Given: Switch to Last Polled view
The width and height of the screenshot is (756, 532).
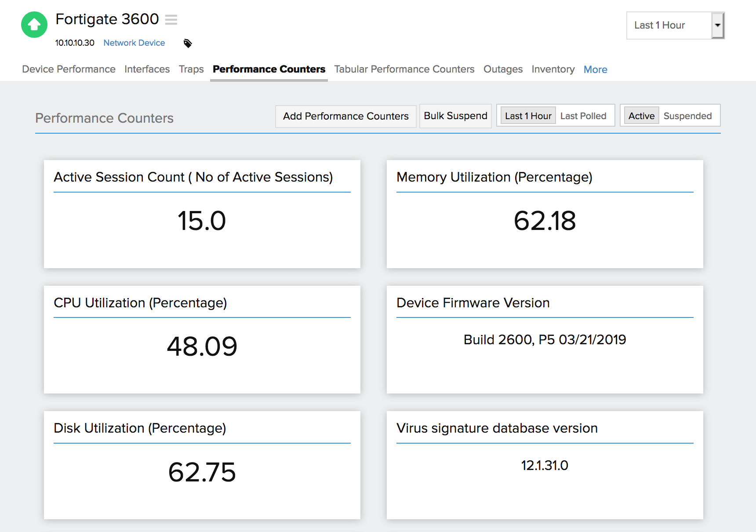Looking at the screenshot, I should click(583, 116).
